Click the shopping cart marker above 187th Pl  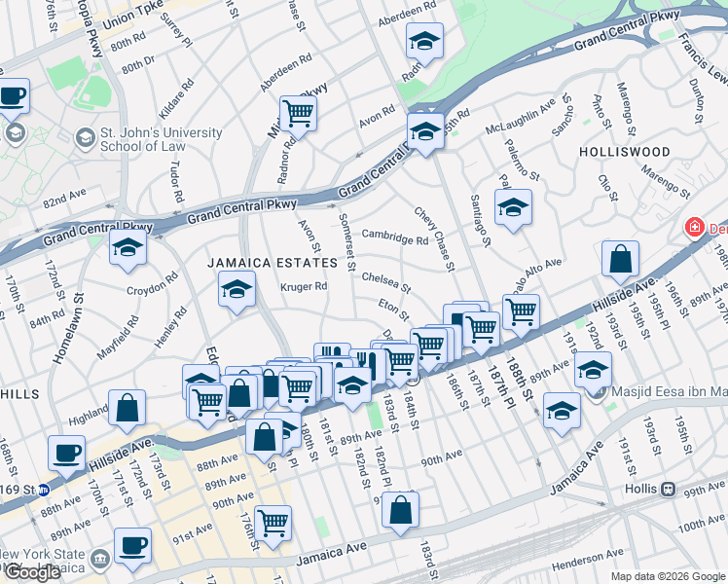tap(482, 332)
